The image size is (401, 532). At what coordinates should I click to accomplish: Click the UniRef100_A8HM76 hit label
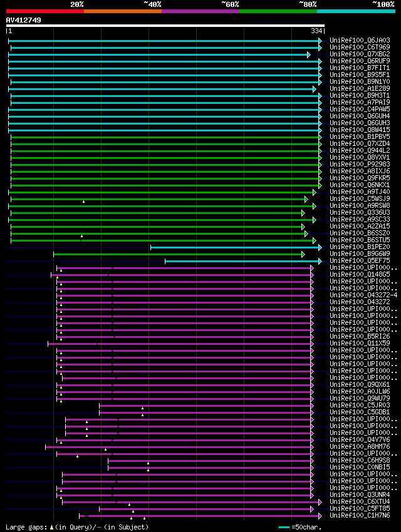click(x=360, y=446)
